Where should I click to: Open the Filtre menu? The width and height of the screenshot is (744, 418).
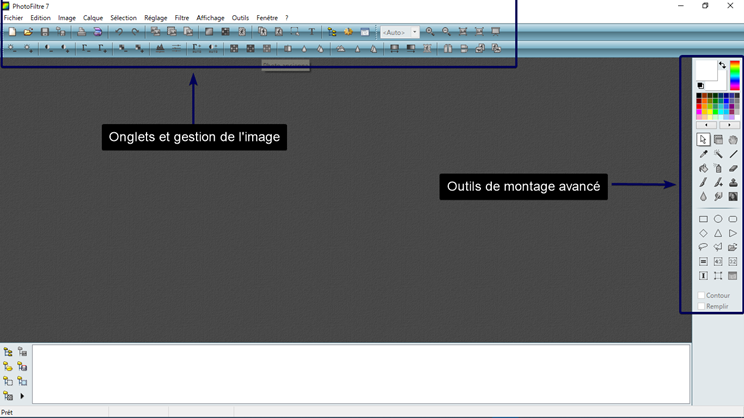[x=181, y=18]
